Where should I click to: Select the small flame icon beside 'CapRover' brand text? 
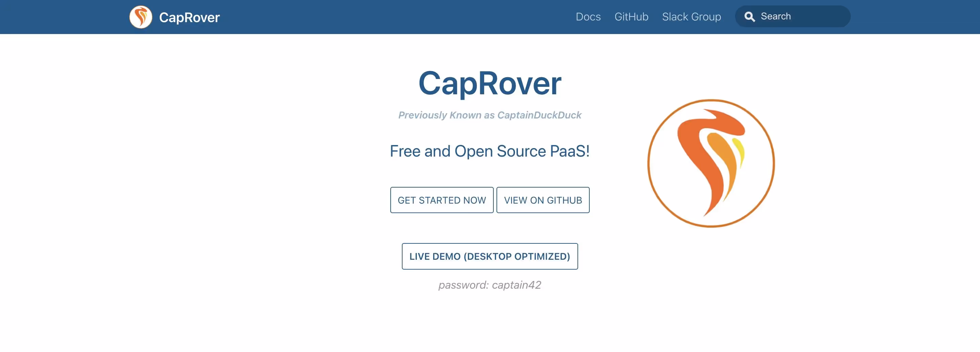pos(141,17)
